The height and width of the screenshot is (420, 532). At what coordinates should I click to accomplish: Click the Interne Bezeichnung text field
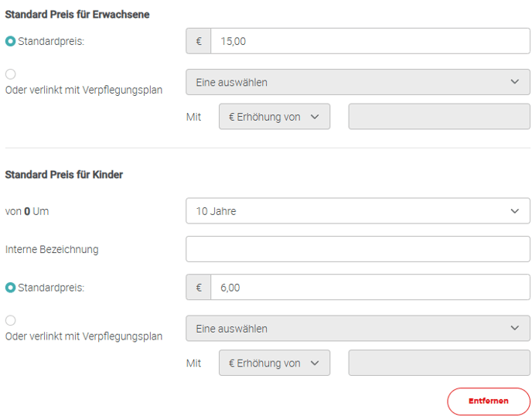coord(357,249)
